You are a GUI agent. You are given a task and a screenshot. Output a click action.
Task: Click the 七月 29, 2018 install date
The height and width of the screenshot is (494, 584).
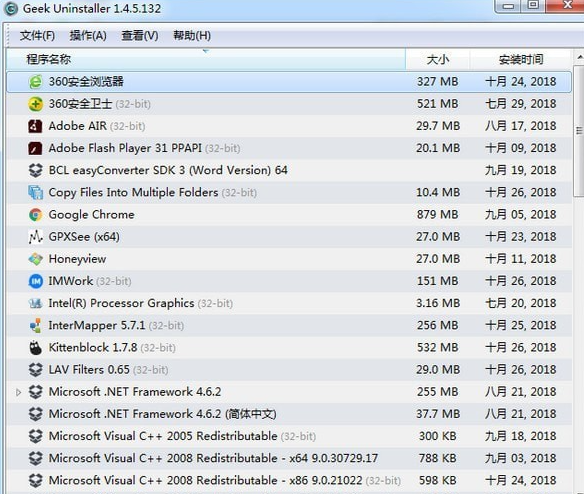[x=521, y=104]
